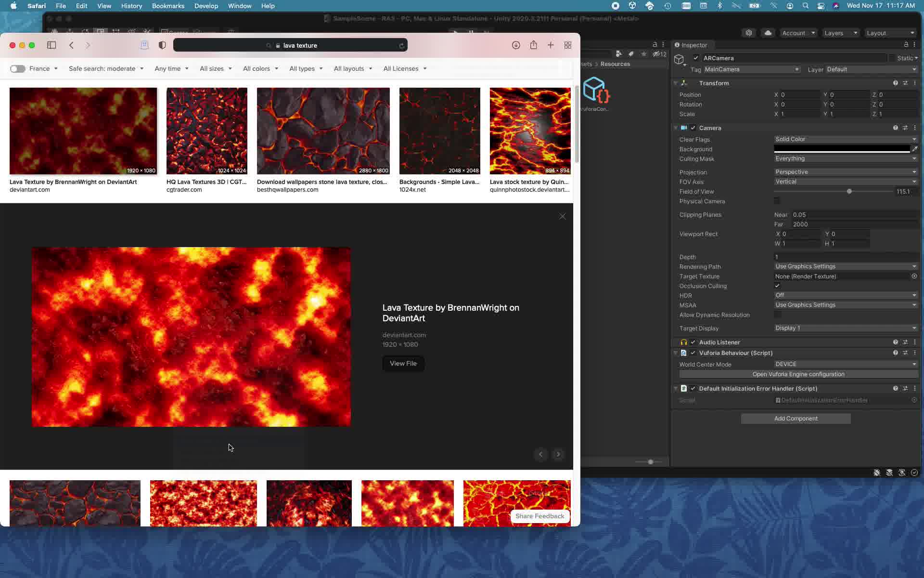The height and width of the screenshot is (578, 924).
Task: Open Camera component context menu dots
Action: click(914, 128)
